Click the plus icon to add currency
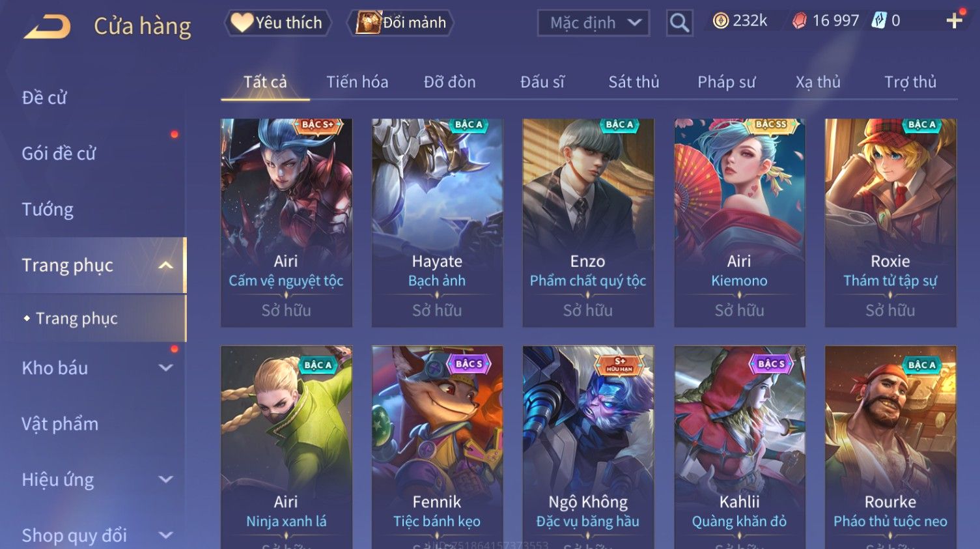Viewport: 980px width, 549px height. [x=954, y=21]
